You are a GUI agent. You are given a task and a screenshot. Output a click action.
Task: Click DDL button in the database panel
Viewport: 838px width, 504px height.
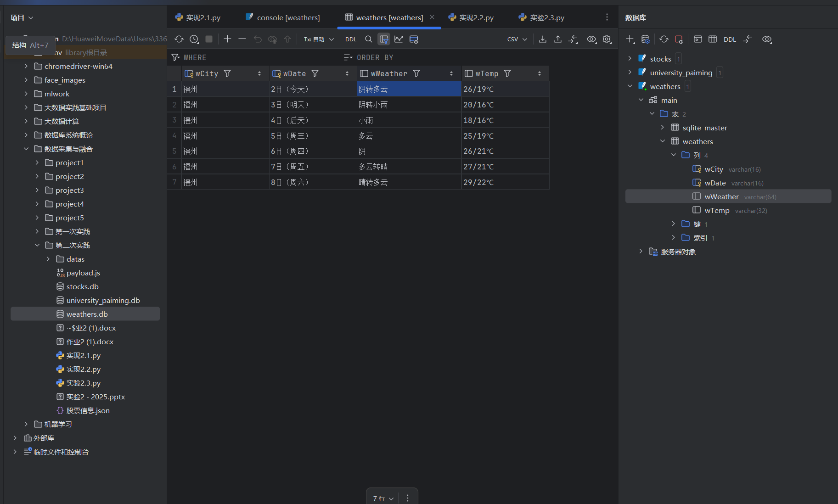tap(730, 39)
